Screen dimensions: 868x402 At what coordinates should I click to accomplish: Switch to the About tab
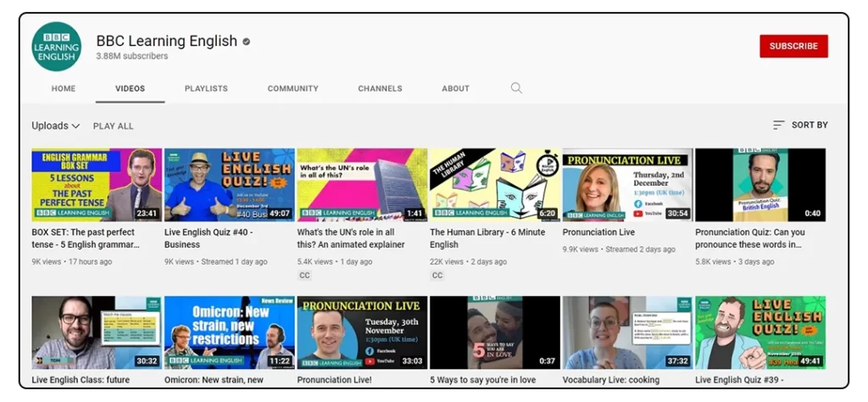455,88
